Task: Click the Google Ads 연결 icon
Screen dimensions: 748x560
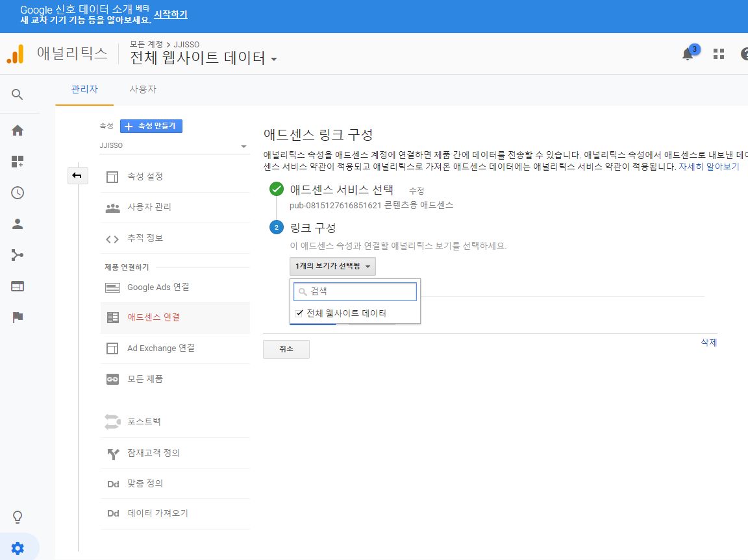Action: pyautogui.click(x=112, y=287)
